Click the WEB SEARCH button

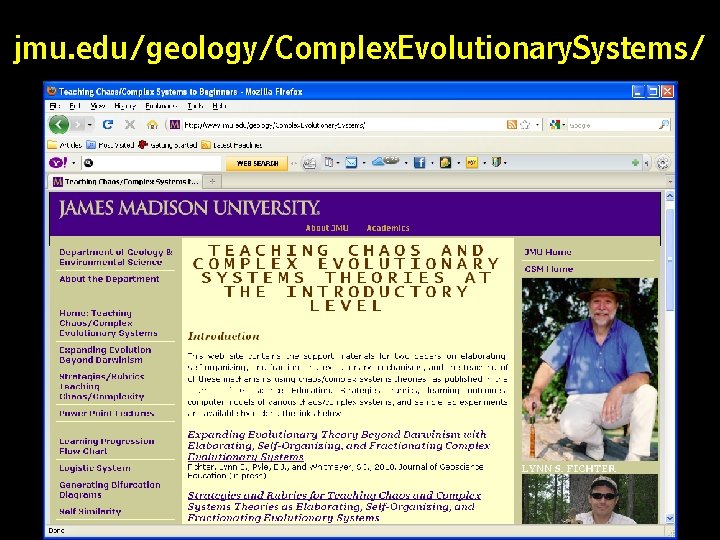[257, 163]
